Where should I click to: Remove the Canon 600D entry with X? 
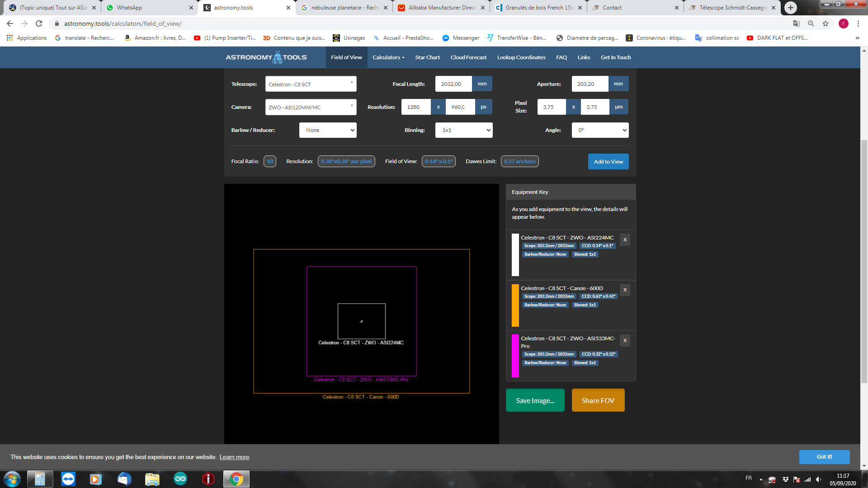(x=625, y=290)
